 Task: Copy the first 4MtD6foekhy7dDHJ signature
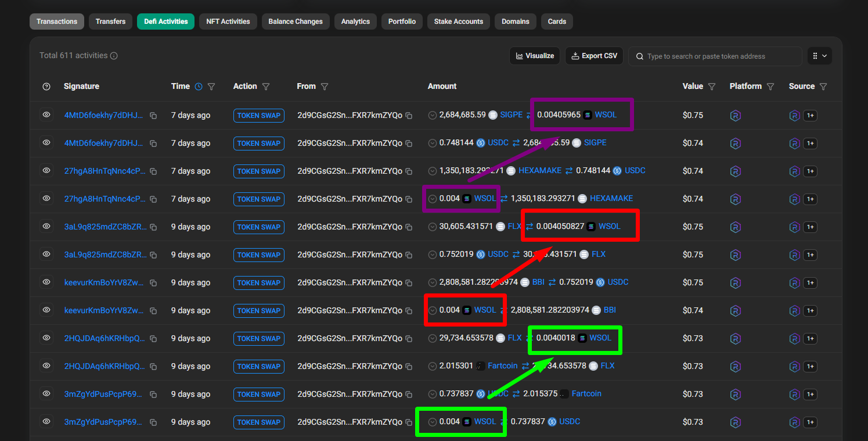coord(153,116)
